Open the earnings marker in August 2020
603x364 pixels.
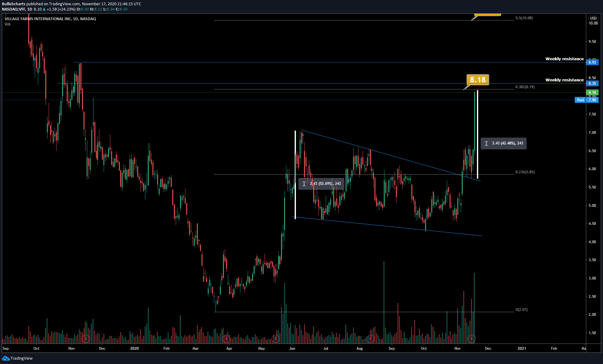[x=370, y=339]
